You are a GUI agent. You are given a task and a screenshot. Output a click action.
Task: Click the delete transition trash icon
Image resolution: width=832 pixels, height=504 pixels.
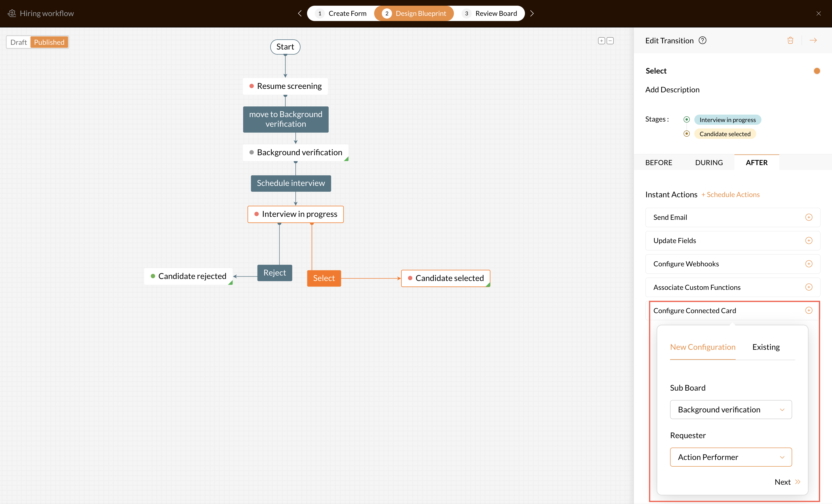[x=790, y=41]
